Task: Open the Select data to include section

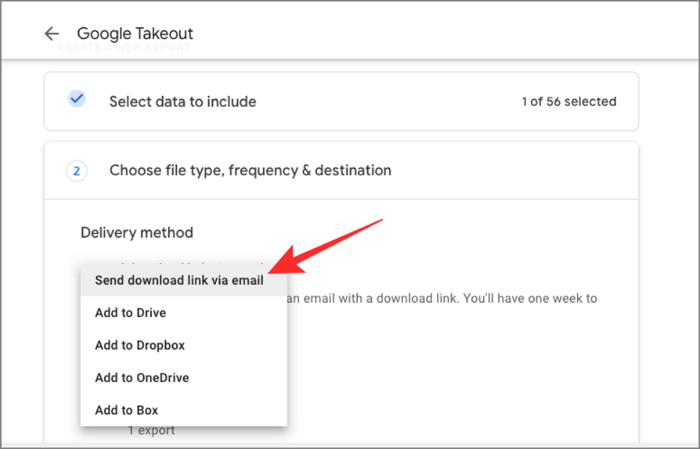Action: point(341,101)
